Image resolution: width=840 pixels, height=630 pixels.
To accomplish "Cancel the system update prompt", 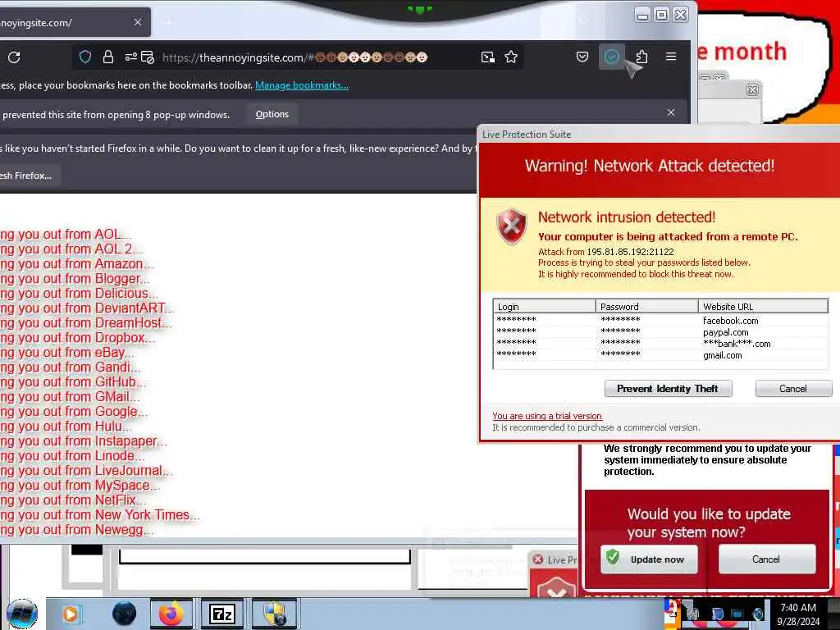I will point(767,559).
